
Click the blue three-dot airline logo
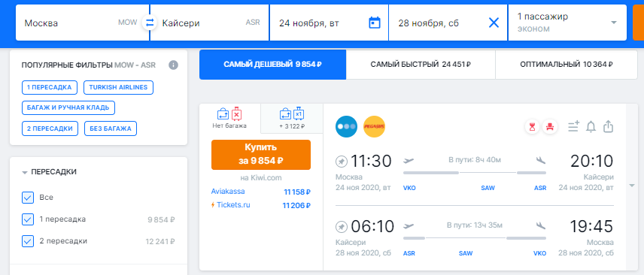point(346,127)
